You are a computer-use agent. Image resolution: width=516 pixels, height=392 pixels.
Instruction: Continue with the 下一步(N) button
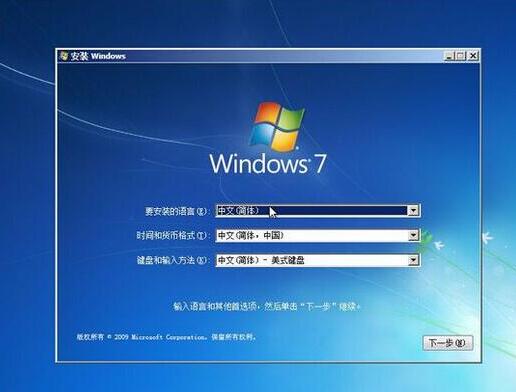click(448, 343)
